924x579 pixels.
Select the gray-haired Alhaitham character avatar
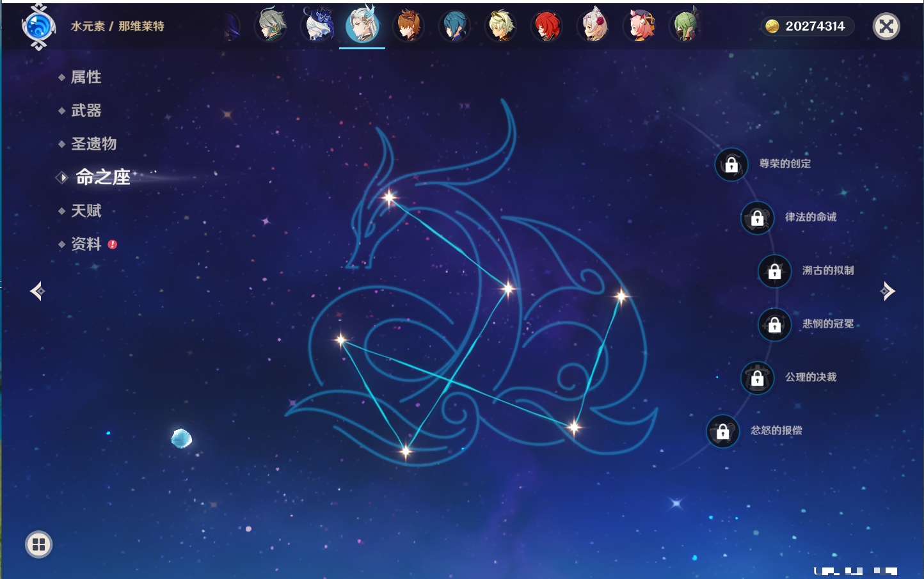(x=271, y=26)
